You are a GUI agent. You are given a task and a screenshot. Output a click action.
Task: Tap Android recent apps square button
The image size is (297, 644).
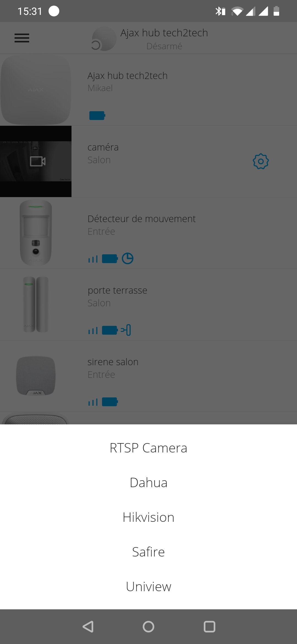pos(209,627)
